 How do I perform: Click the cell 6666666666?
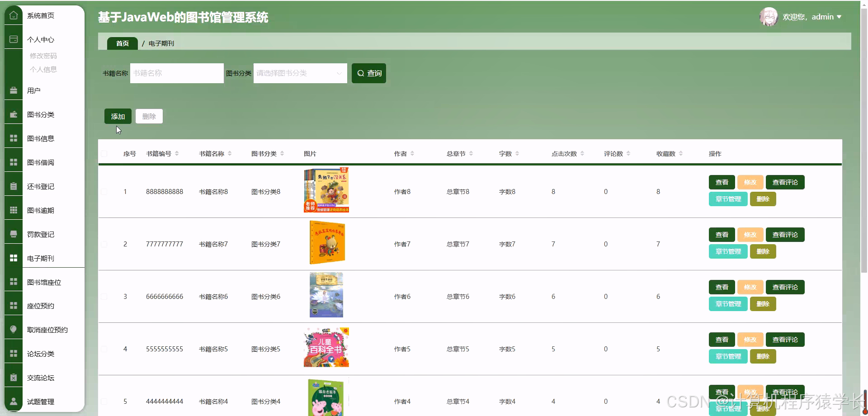pos(165,297)
